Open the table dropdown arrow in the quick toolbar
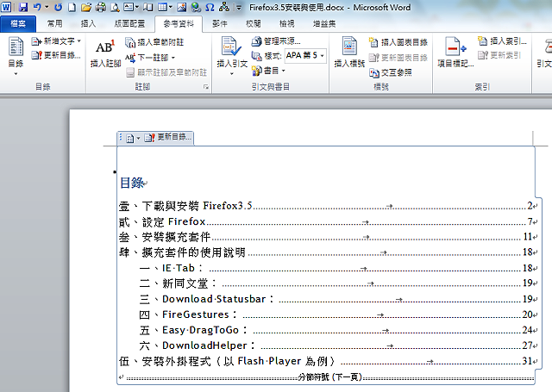The height and width of the screenshot is (392, 552). pos(171,7)
